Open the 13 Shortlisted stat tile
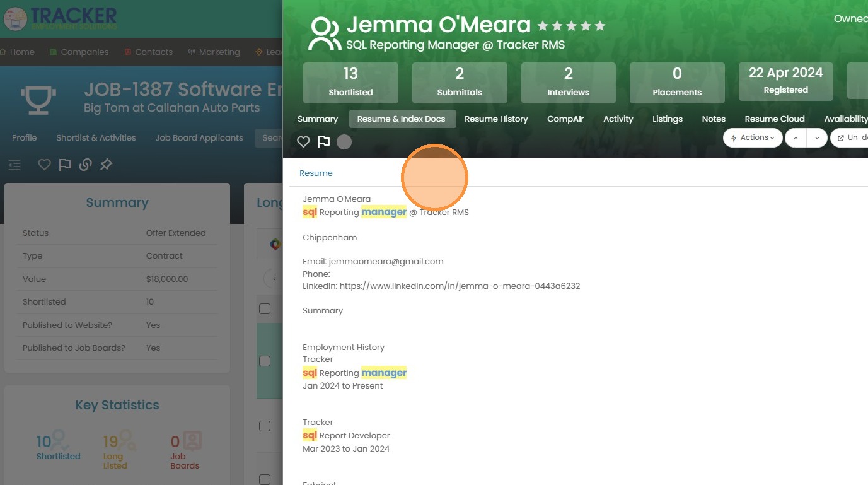The height and width of the screenshot is (485, 868). pyautogui.click(x=350, y=83)
